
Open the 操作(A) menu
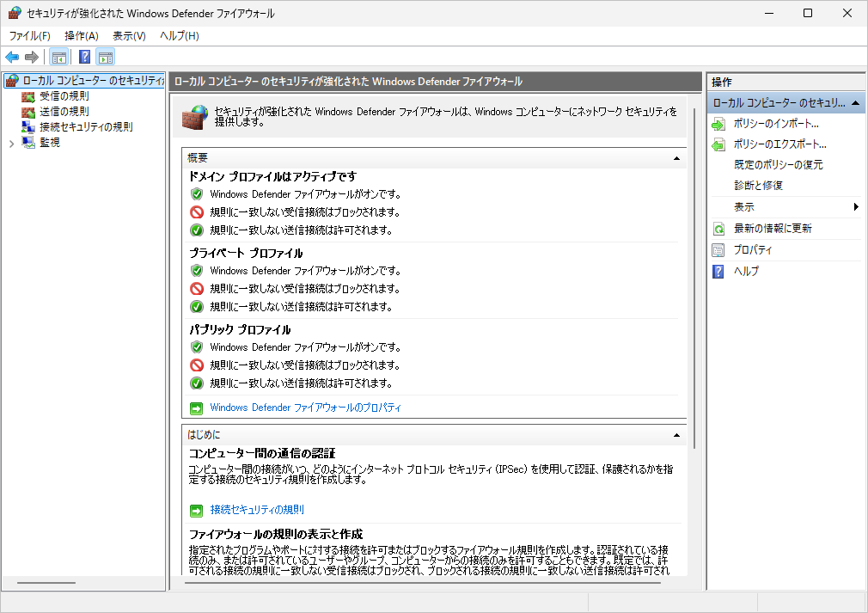coord(82,36)
